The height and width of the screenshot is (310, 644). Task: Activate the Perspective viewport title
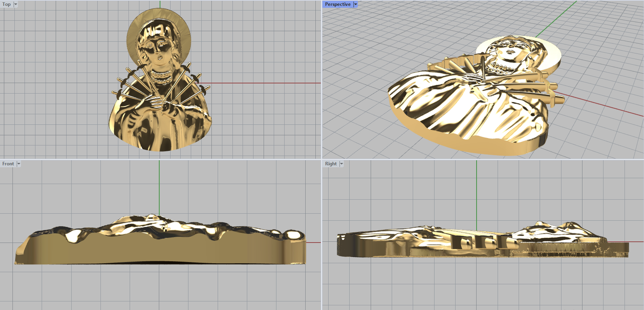point(337,4)
